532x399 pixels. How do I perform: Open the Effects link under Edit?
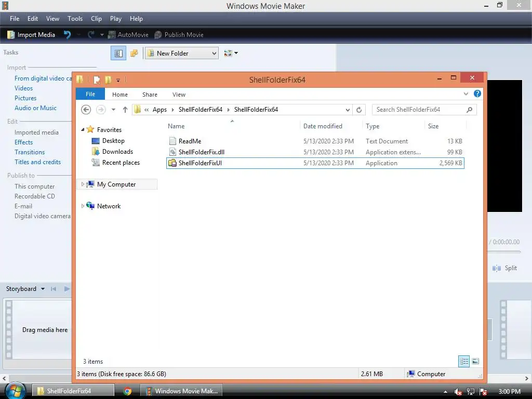tap(24, 142)
